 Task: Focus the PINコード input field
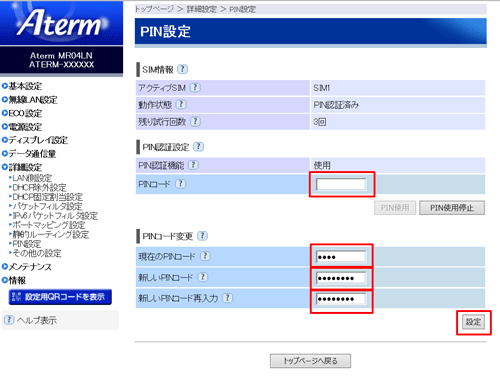[341, 184]
